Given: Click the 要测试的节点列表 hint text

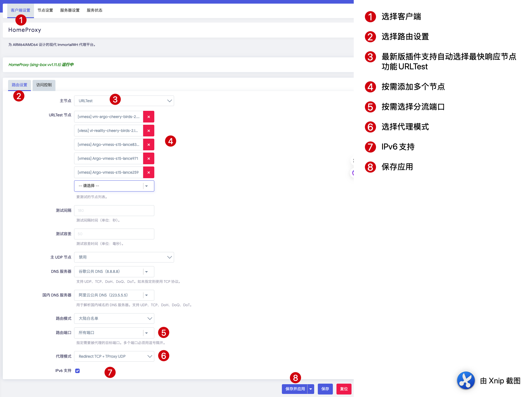Looking at the screenshot, I should pos(92,197).
